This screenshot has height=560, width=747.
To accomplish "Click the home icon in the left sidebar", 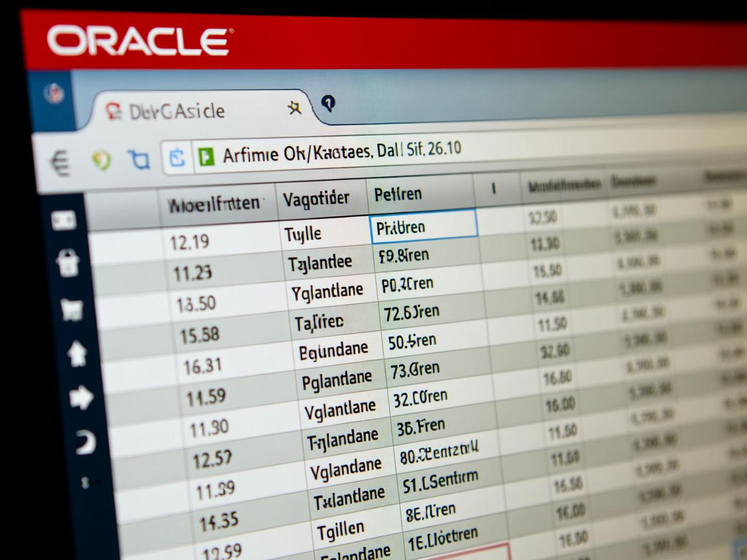I will pyautogui.click(x=77, y=352).
